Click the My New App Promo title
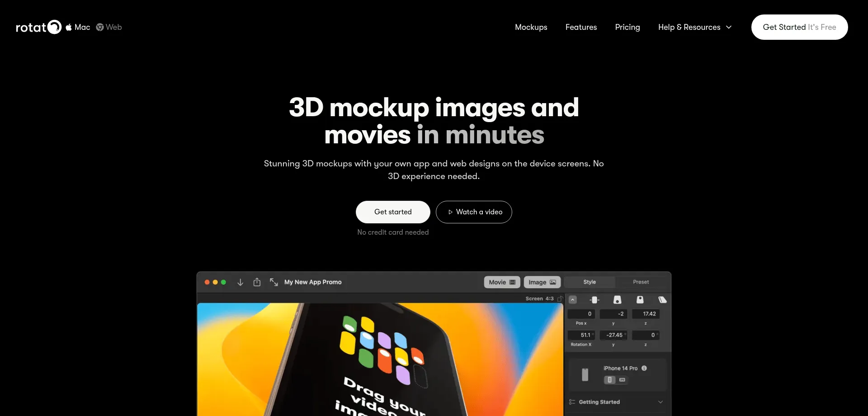The width and height of the screenshot is (868, 416). click(313, 282)
